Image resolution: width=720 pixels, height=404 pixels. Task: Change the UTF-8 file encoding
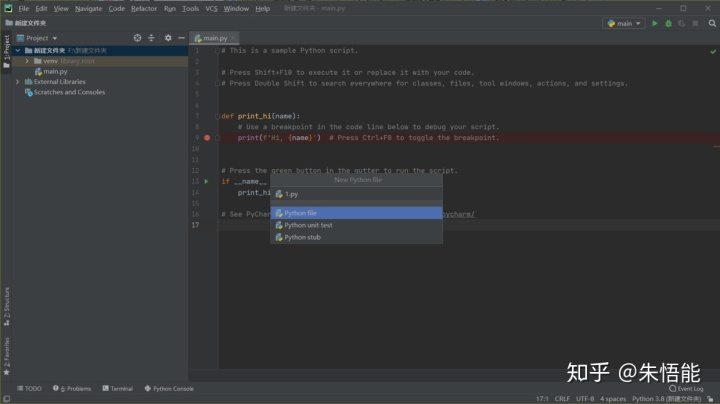(585, 399)
